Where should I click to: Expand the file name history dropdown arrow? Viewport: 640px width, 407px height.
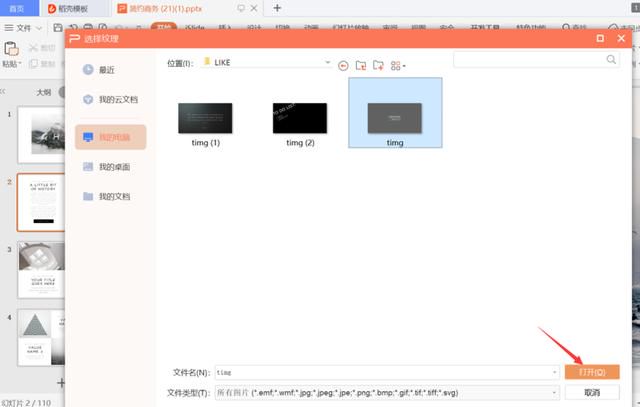coord(554,372)
